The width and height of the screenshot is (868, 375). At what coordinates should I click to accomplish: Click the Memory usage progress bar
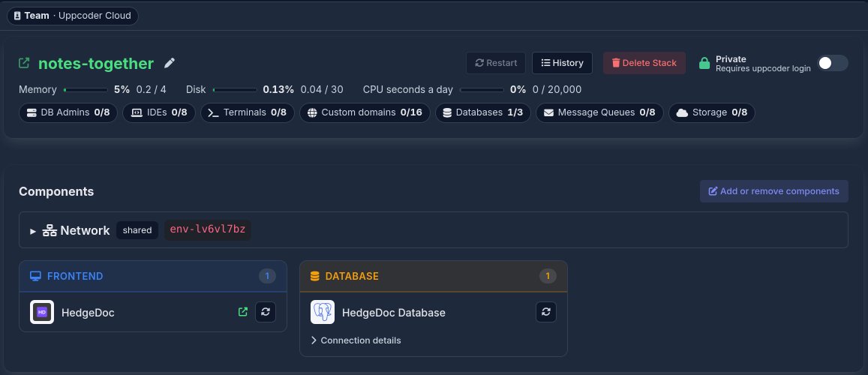coord(86,89)
